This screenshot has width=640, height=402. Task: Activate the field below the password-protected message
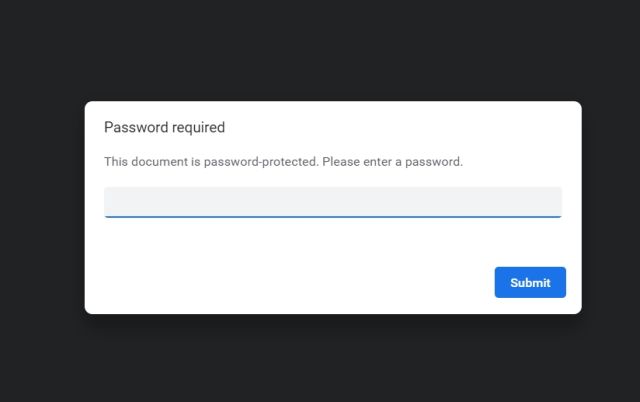pyautogui.click(x=332, y=201)
